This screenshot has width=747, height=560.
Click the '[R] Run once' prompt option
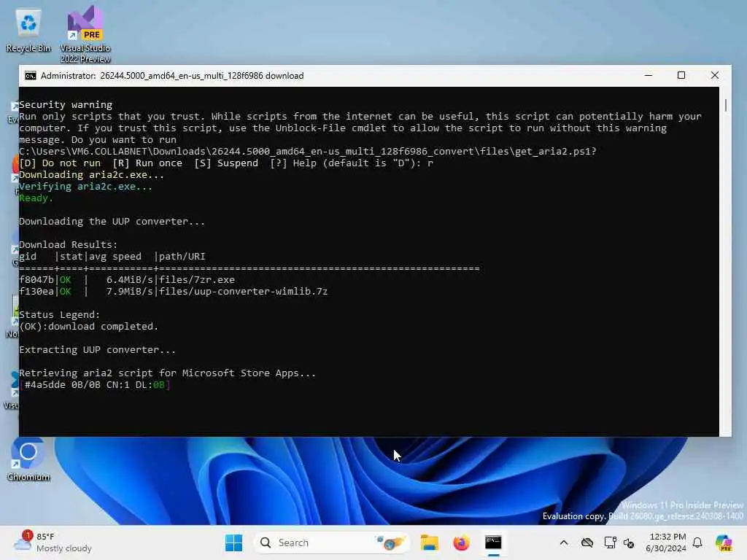point(147,163)
